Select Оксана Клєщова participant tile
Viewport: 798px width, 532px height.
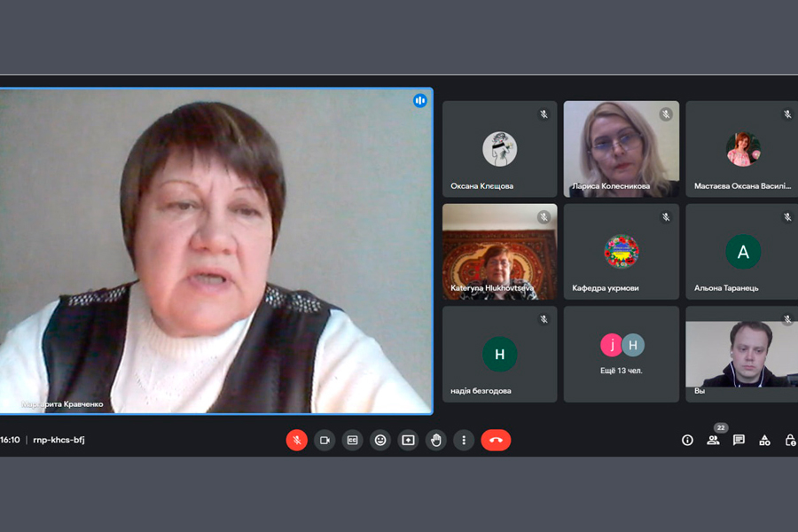coord(500,149)
